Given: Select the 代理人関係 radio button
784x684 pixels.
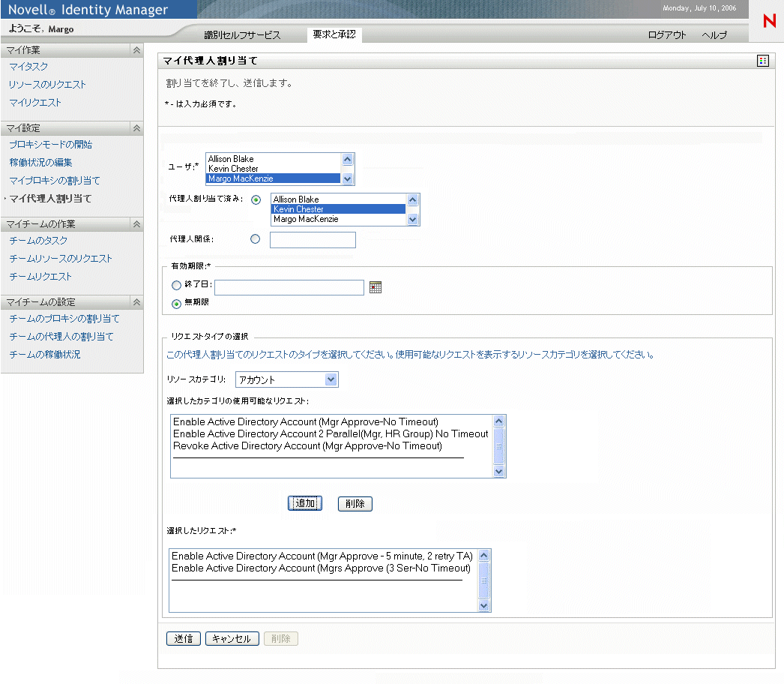Looking at the screenshot, I should click(x=256, y=239).
